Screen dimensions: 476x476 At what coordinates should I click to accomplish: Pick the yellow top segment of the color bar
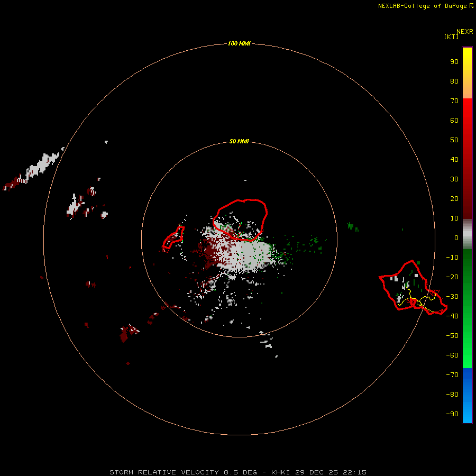[x=467, y=73]
